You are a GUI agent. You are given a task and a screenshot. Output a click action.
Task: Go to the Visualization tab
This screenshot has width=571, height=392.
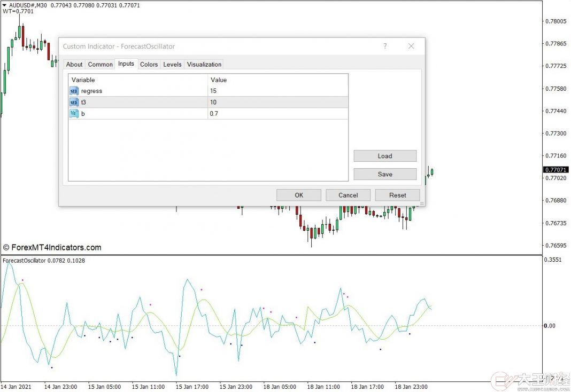[x=204, y=65]
